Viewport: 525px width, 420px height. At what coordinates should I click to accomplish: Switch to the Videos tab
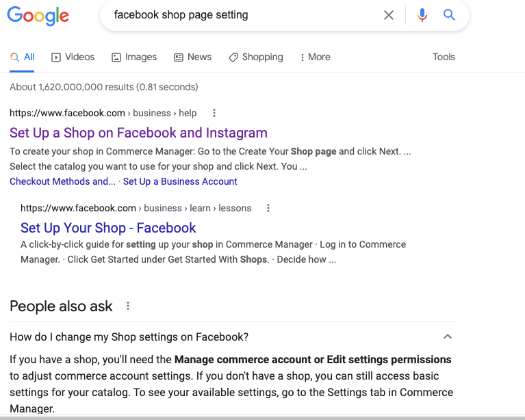pyautogui.click(x=73, y=57)
